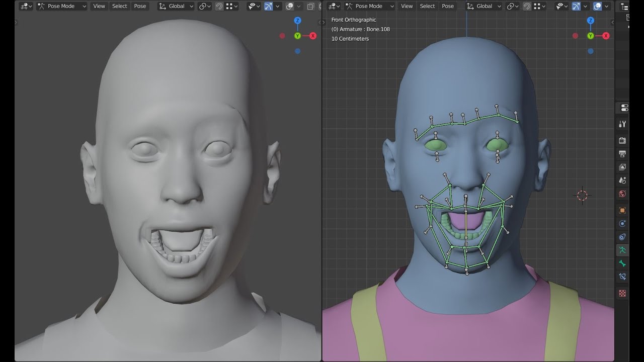Click the blue Z axis gizmo in right viewport

click(x=591, y=21)
